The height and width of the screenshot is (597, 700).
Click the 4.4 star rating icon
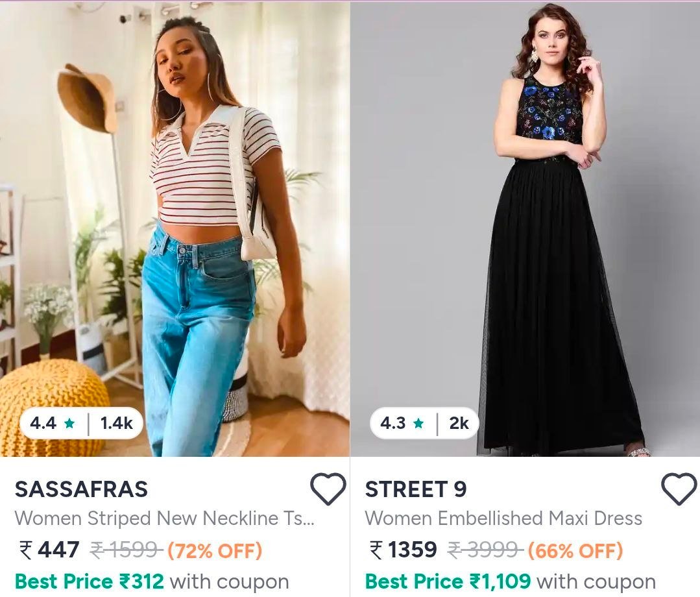(x=69, y=424)
